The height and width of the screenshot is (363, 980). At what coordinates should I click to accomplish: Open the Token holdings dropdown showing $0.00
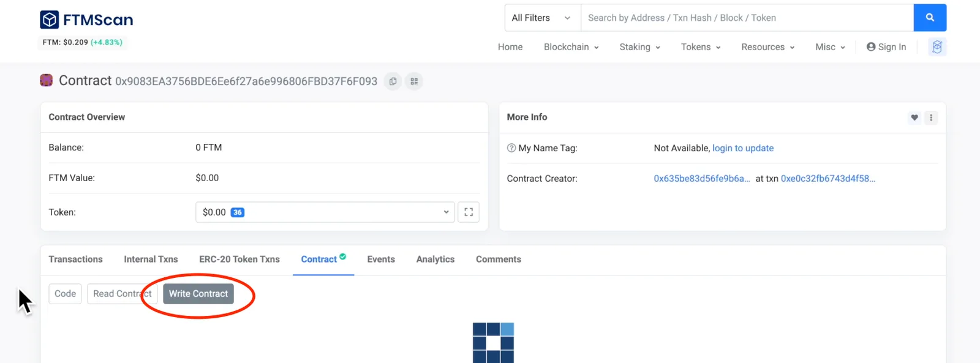325,212
